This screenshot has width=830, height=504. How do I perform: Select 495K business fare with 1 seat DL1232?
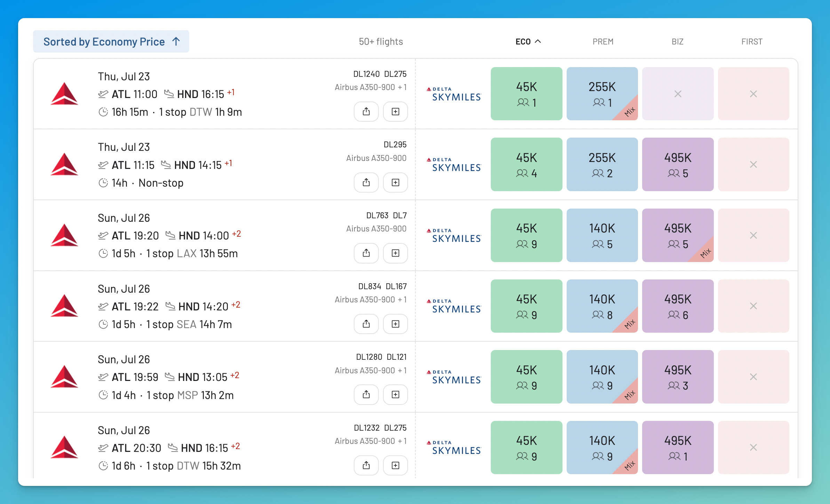click(678, 447)
